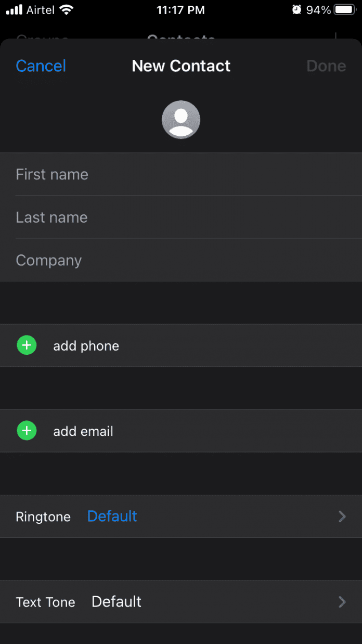Viewport: 362px width, 644px height.
Task: Cancel creating the new contact
Action: [41, 66]
